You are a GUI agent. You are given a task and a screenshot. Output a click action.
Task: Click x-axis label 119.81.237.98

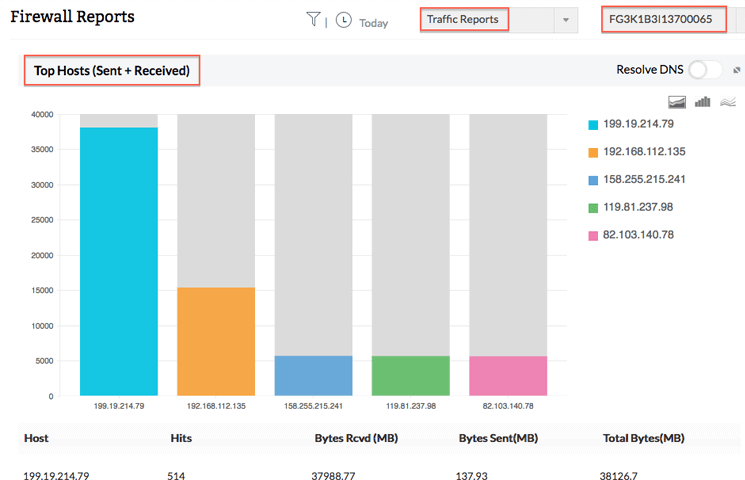pyautogui.click(x=411, y=406)
